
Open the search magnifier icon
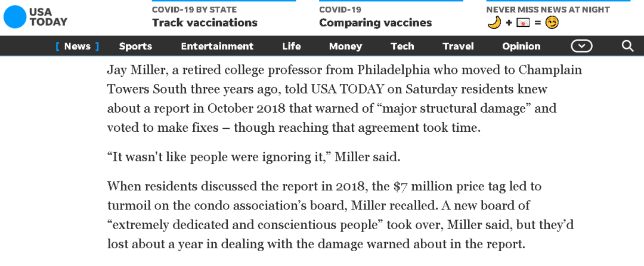627,46
